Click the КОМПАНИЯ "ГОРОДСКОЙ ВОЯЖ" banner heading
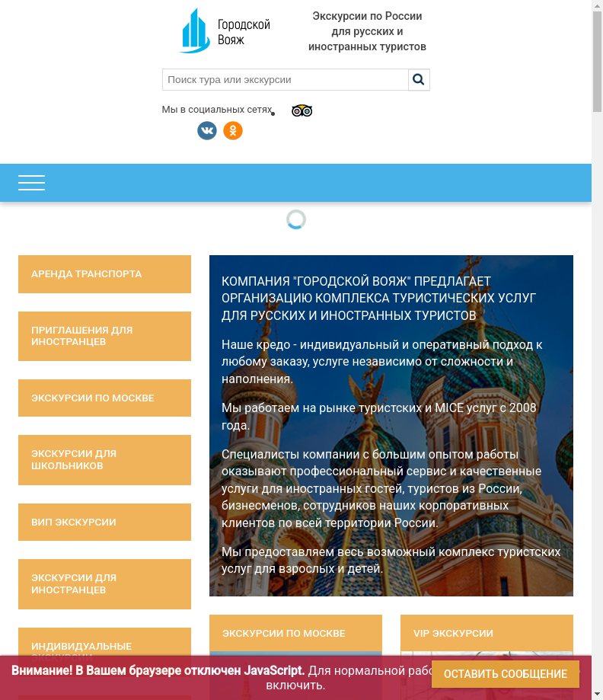Viewport: 603px width, 700px height. point(378,298)
